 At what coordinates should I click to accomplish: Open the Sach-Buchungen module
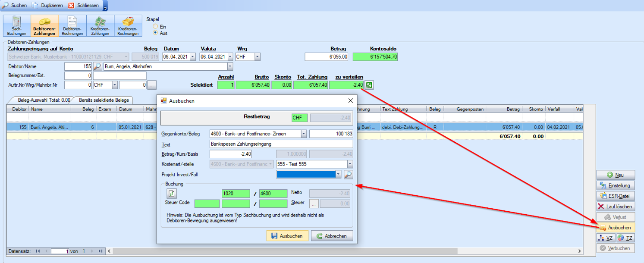[x=17, y=26]
